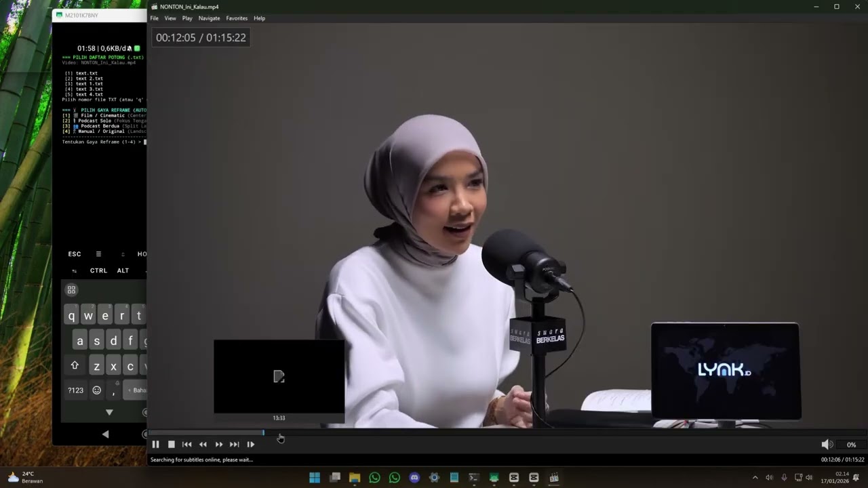Open the Settings gear on taskbar
The width and height of the screenshot is (868, 488).
coord(435,478)
